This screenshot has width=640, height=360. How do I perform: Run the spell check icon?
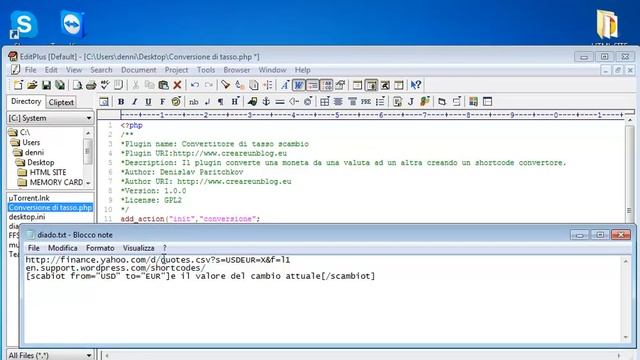(x=105, y=85)
